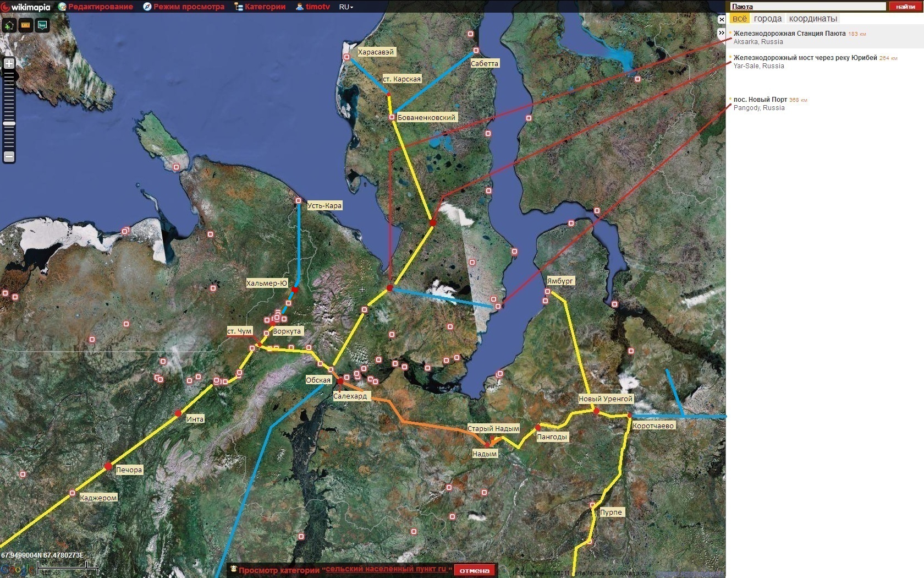Click the Коротчаево red station dot

(x=630, y=416)
